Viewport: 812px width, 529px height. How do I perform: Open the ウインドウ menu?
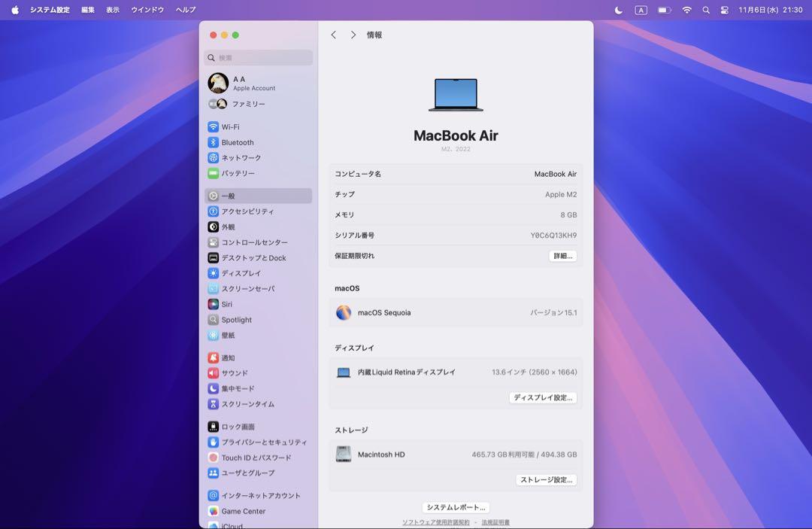tap(147, 10)
